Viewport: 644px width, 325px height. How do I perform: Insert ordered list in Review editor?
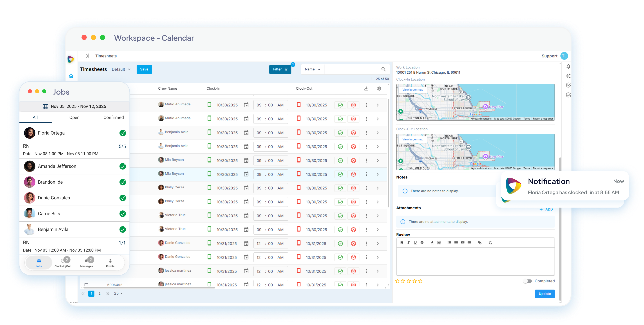pos(449,243)
